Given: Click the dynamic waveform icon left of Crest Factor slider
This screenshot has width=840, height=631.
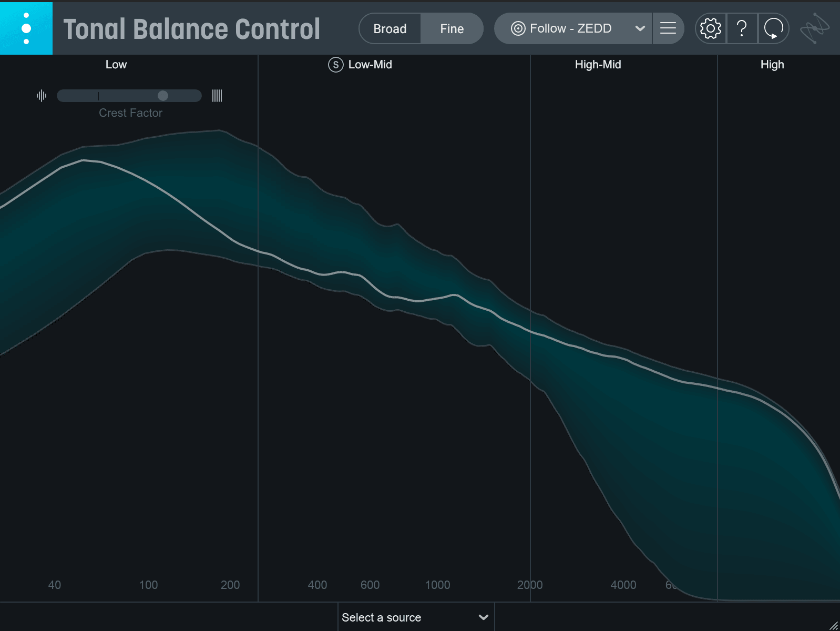Looking at the screenshot, I should coord(42,96).
